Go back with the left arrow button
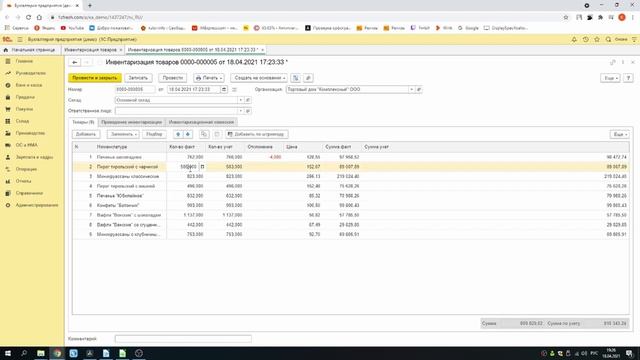 [x=74, y=62]
